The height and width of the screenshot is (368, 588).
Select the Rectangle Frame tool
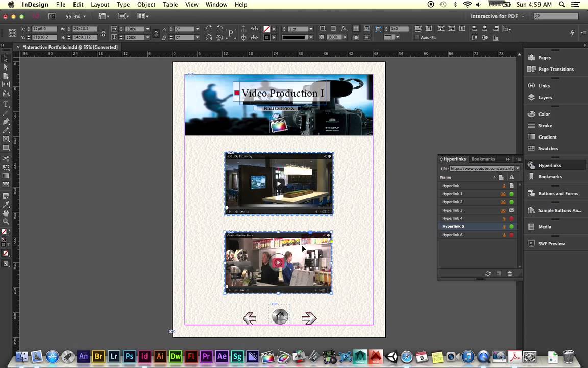(x=6, y=139)
